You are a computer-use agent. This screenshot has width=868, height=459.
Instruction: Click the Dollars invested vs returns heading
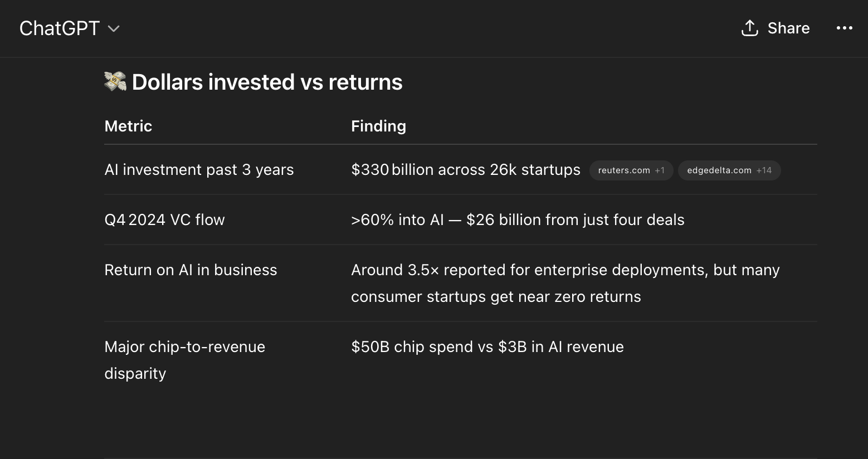pyautogui.click(x=267, y=82)
